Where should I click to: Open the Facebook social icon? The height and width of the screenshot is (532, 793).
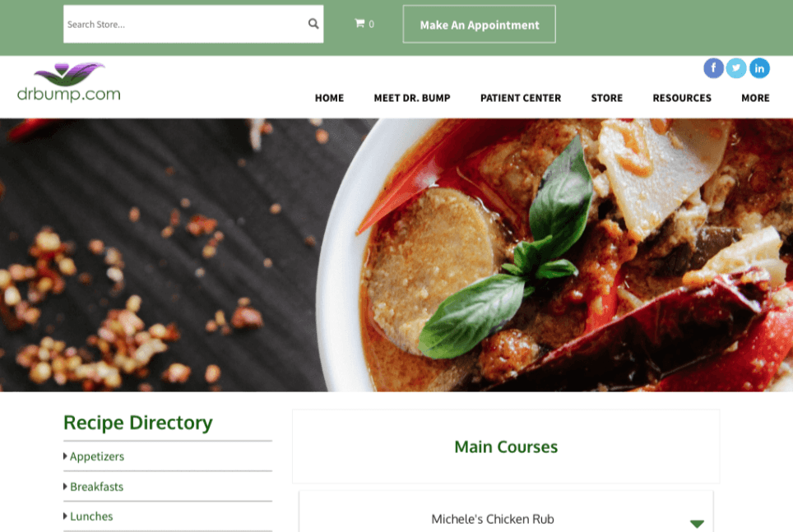coord(713,67)
